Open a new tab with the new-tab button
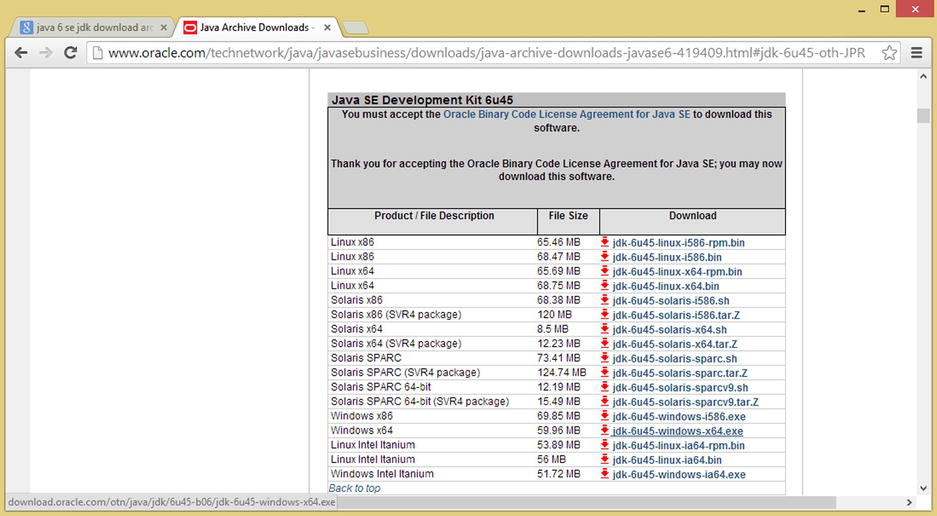This screenshot has width=937, height=516. [x=356, y=28]
